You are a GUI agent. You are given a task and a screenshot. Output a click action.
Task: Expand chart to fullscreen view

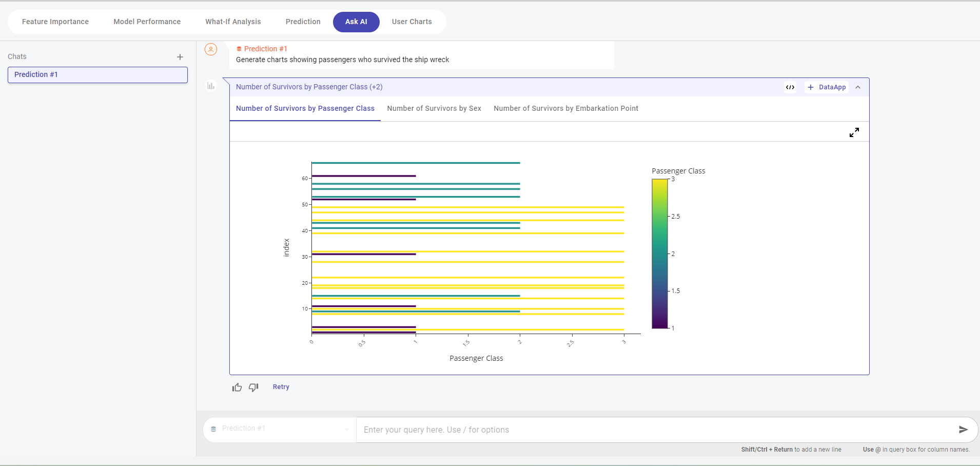pos(854,132)
